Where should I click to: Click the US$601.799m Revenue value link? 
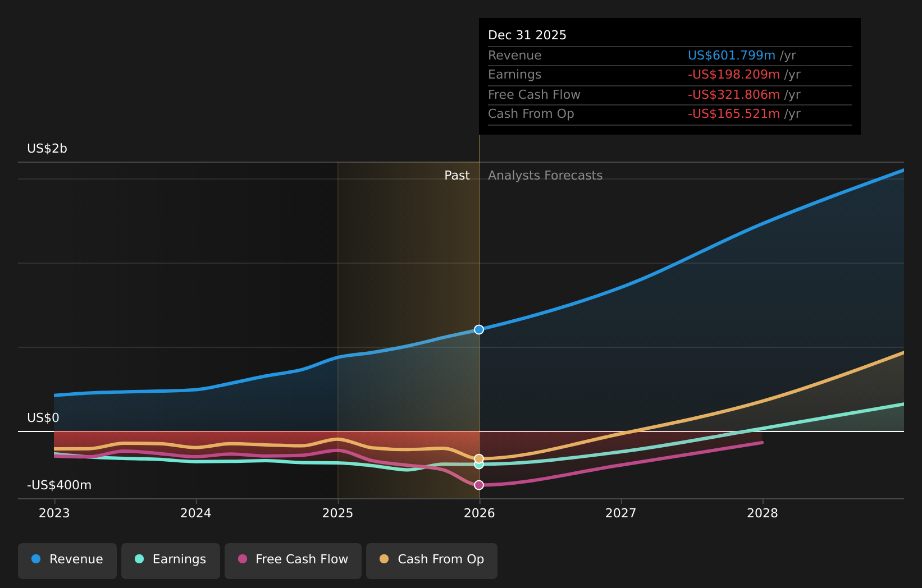732,55
